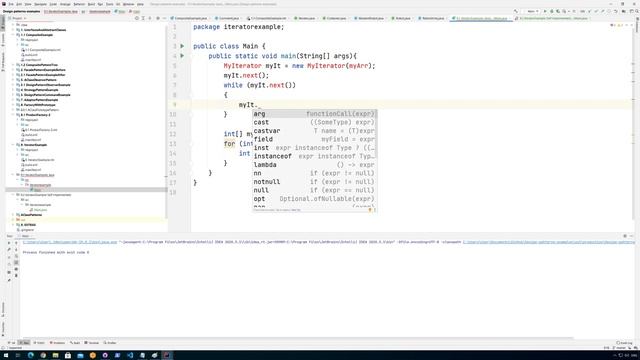This screenshot has height=360, width=640.
Task: Open Visual Studio Code from the taskbar
Action: click(130, 355)
